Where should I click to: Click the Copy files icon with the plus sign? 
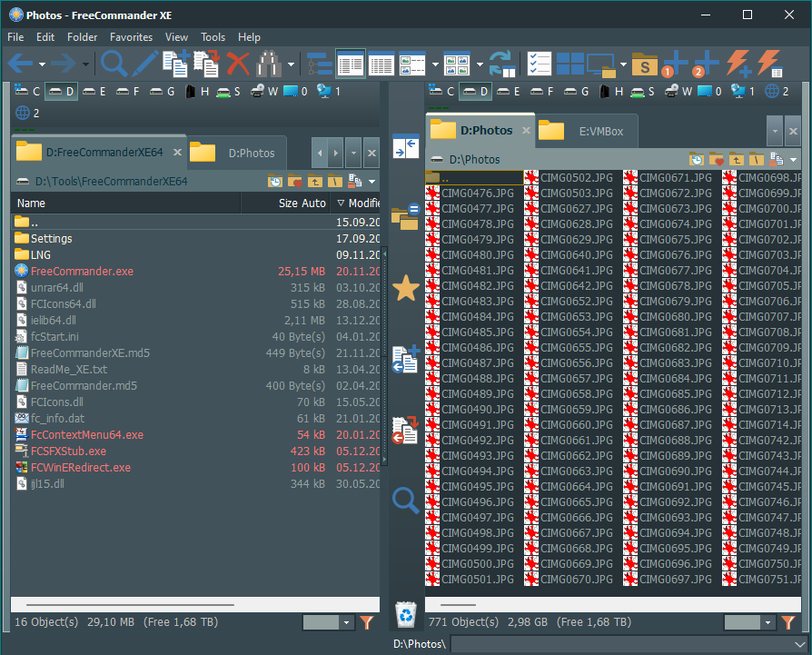coord(176,64)
